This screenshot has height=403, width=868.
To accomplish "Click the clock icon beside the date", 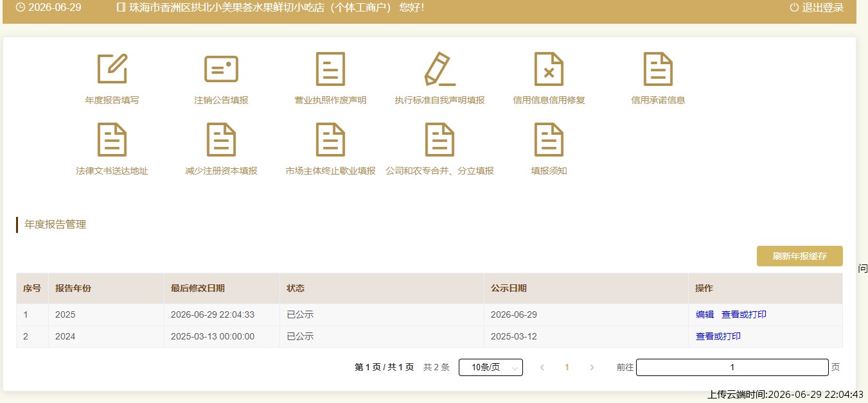I will coord(21,8).
